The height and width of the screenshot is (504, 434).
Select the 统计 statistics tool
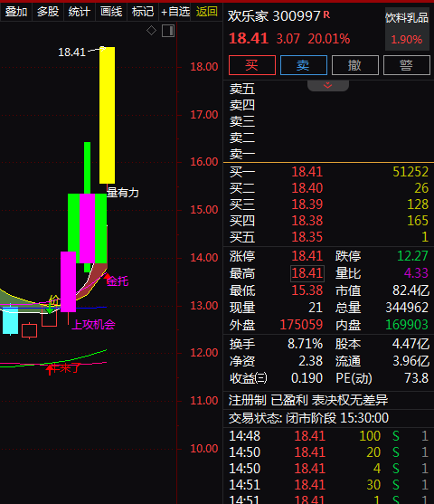point(80,12)
